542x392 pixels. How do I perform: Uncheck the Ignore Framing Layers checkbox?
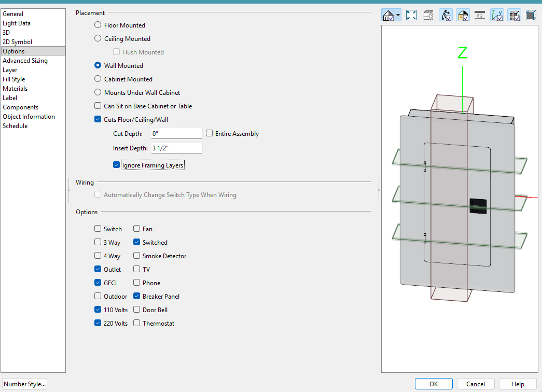(x=116, y=165)
